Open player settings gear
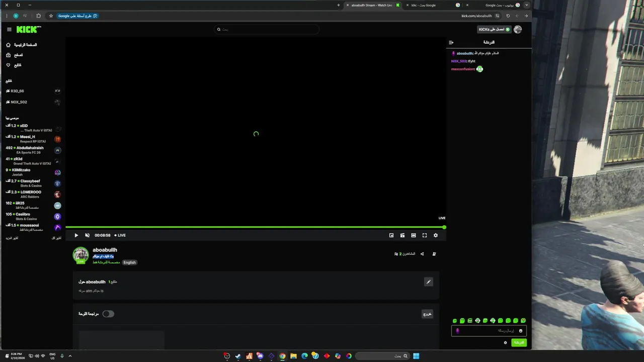 click(436, 235)
